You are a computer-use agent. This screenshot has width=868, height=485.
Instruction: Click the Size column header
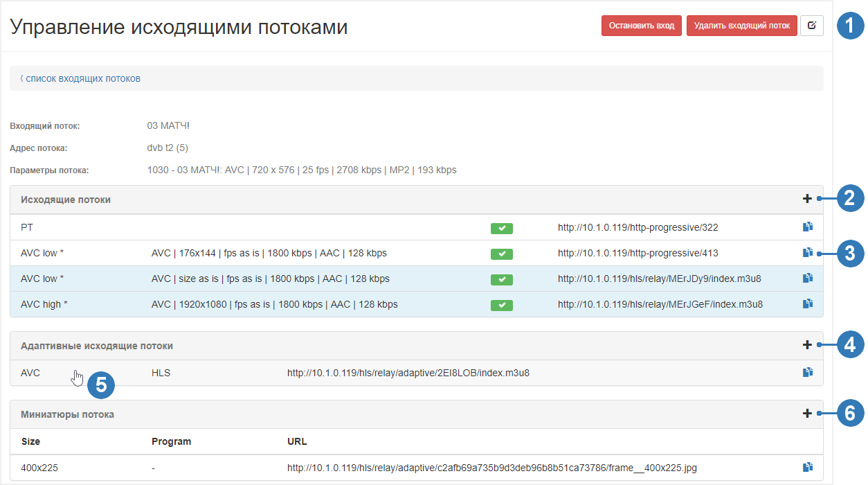click(x=30, y=441)
